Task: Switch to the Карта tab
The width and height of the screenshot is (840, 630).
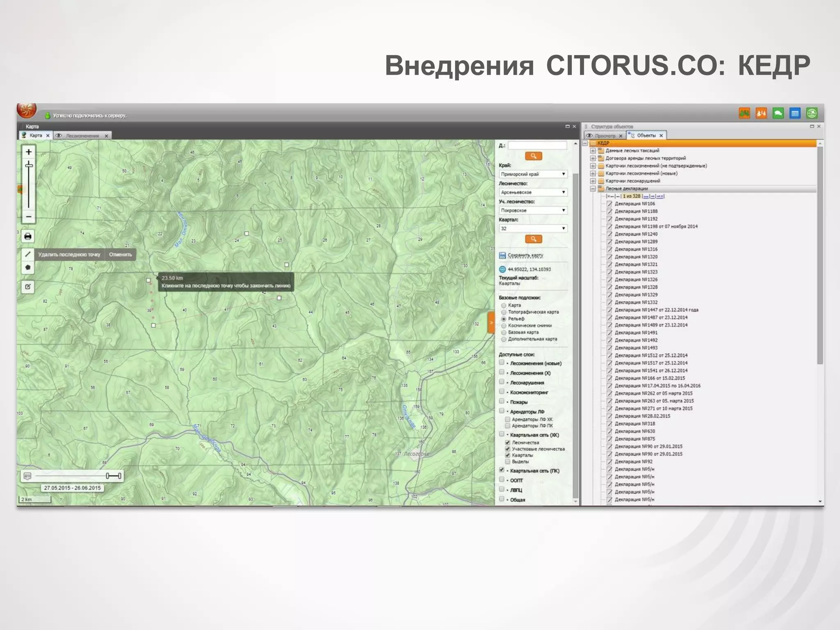Action: coord(36,135)
